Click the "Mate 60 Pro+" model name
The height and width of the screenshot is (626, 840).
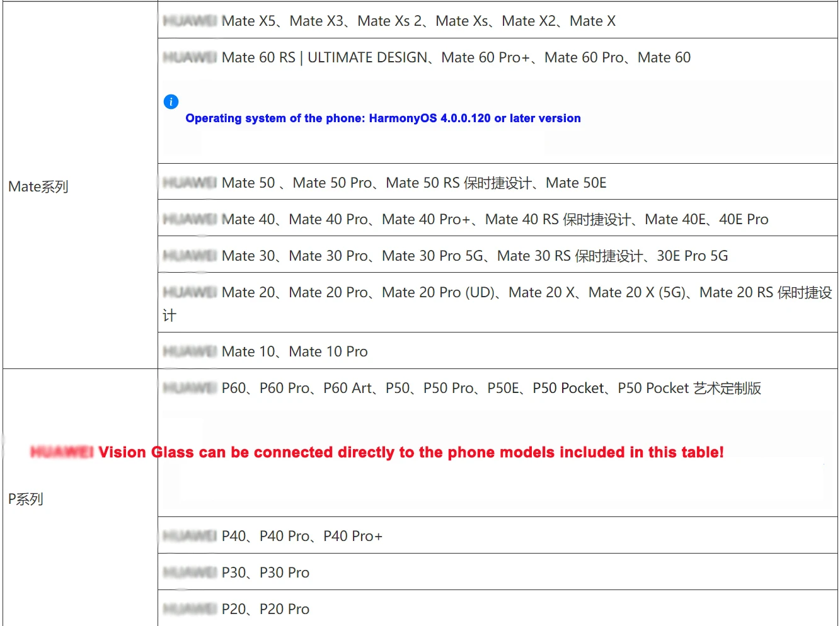(x=486, y=57)
